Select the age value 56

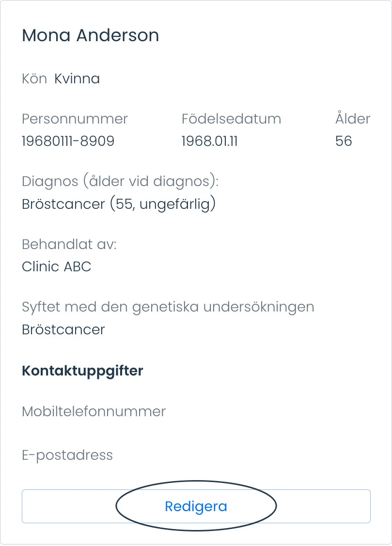click(x=344, y=141)
